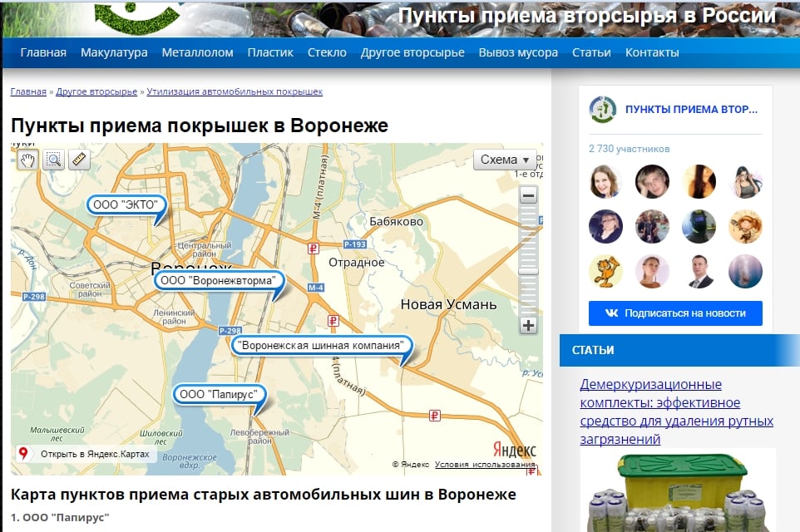This screenshot has width=800, height=532.
Task: Click Подписаться на новости VK button
Action: point(675,313)
